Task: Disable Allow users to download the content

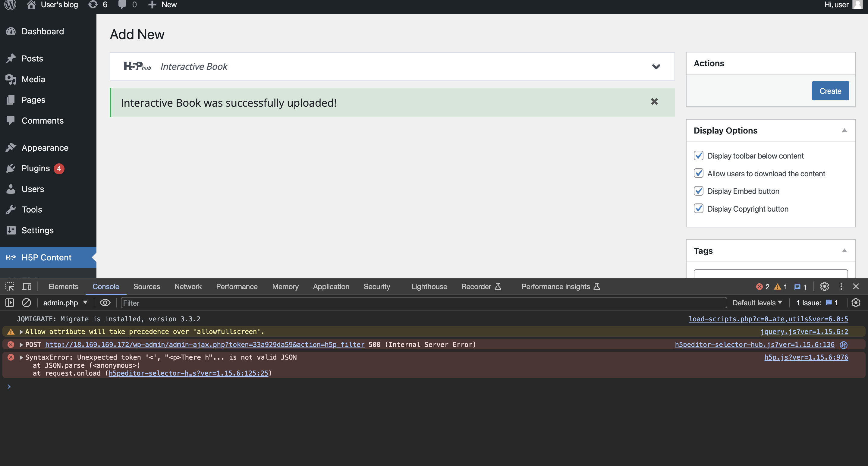Action: pyautogui.click(x=699, y=173)
